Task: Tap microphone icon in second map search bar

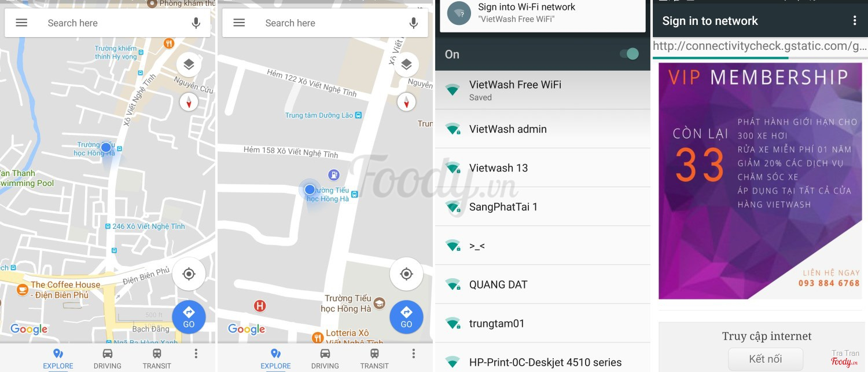Action: (x=413, y=23)
